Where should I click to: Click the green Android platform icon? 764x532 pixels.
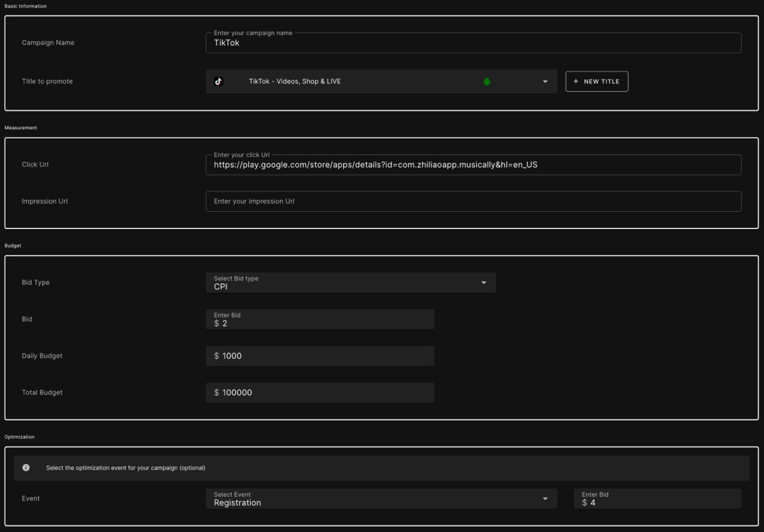pyautogui.click(x=486, y=81)
